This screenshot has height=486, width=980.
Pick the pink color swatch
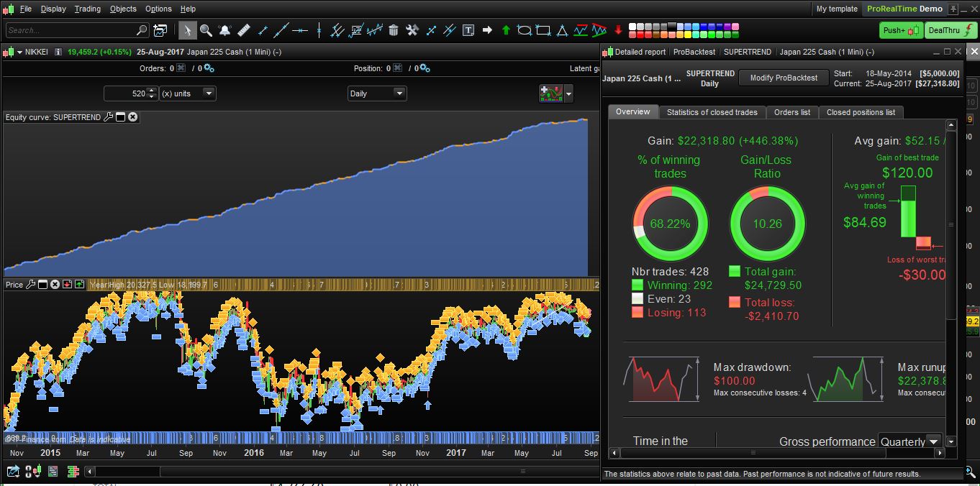[x=735, y=27]
